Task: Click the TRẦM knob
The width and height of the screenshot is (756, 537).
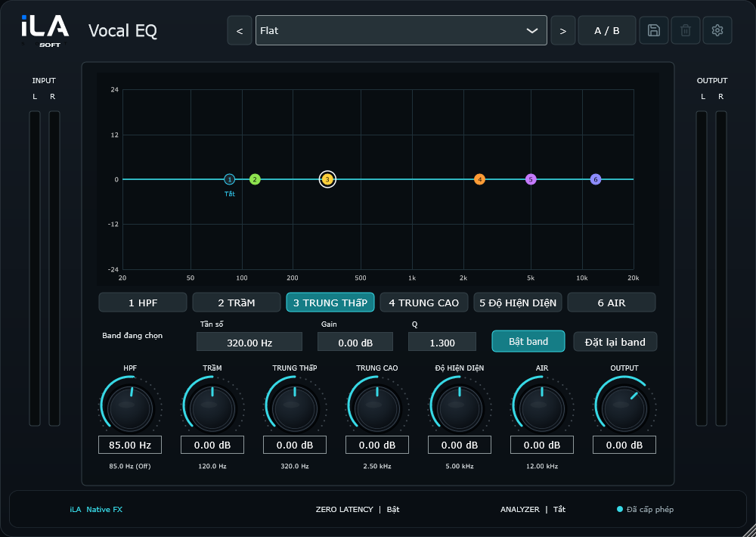Action: (212, 408)
